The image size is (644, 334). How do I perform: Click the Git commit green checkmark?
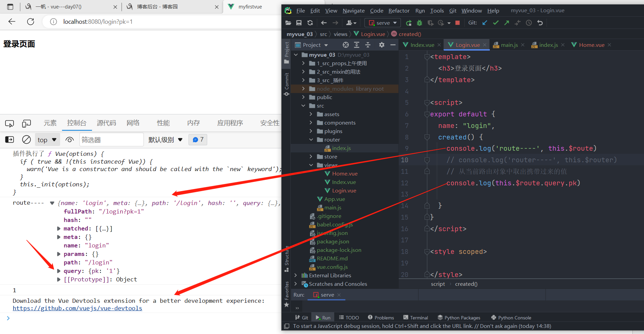(x=496, y=23)
